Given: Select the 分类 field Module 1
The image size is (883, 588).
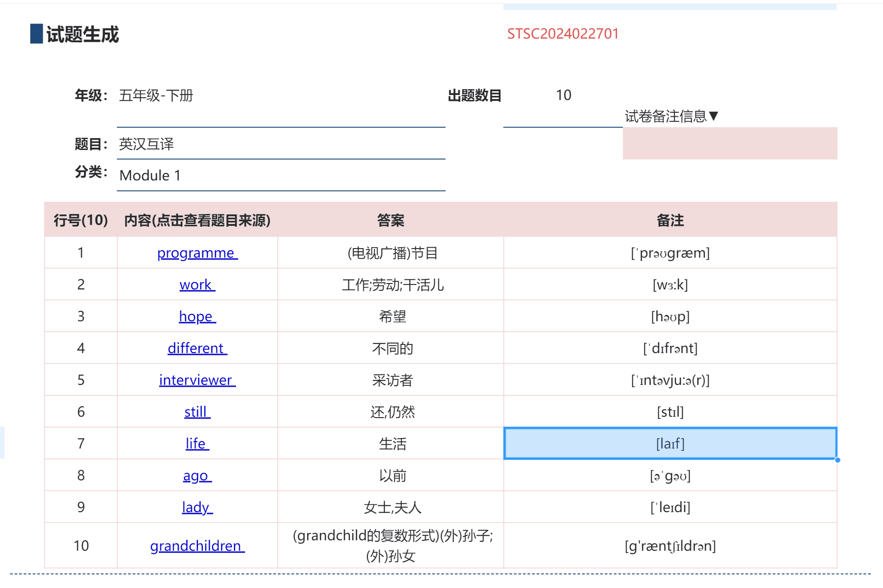Looking at the screenshot, I should pos(281,175).
